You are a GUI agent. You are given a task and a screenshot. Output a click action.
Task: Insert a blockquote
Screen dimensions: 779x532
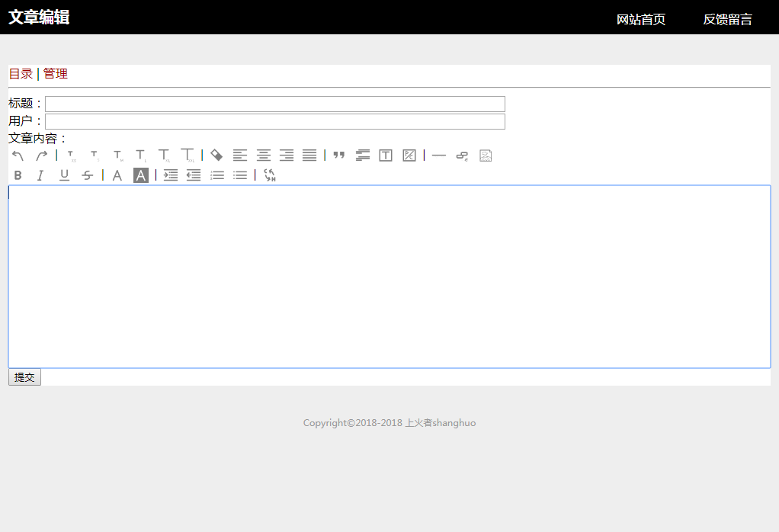click(x=339, y=155)
